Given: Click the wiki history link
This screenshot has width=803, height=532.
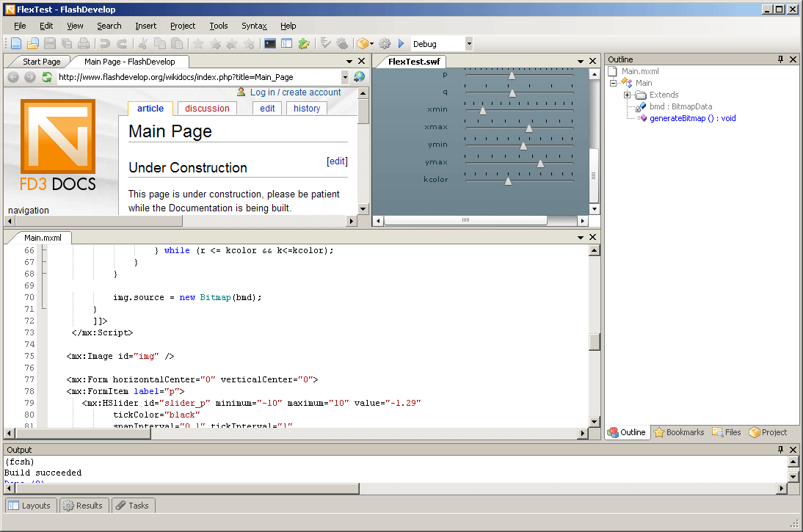Looking at the screenshot, I should coord(307,108).
